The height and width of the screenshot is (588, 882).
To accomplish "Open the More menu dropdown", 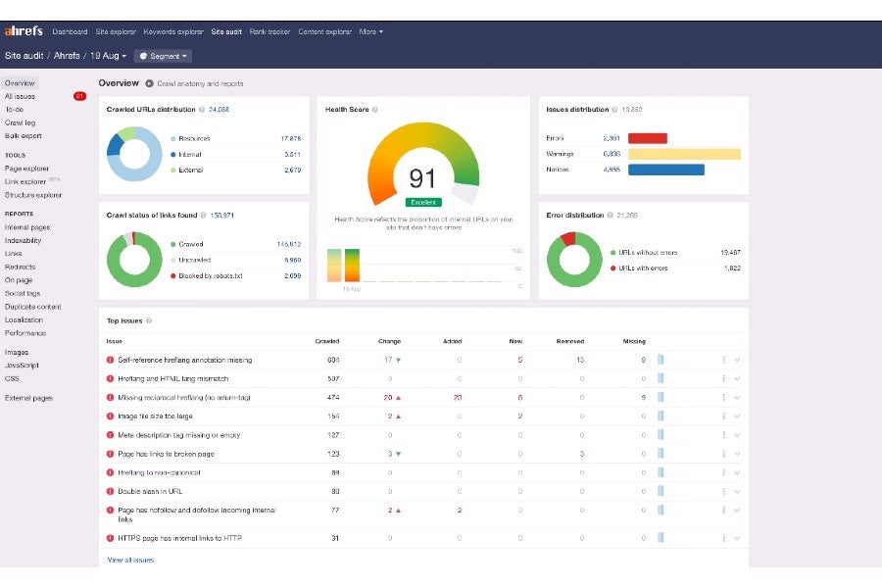I will [371, 32].
